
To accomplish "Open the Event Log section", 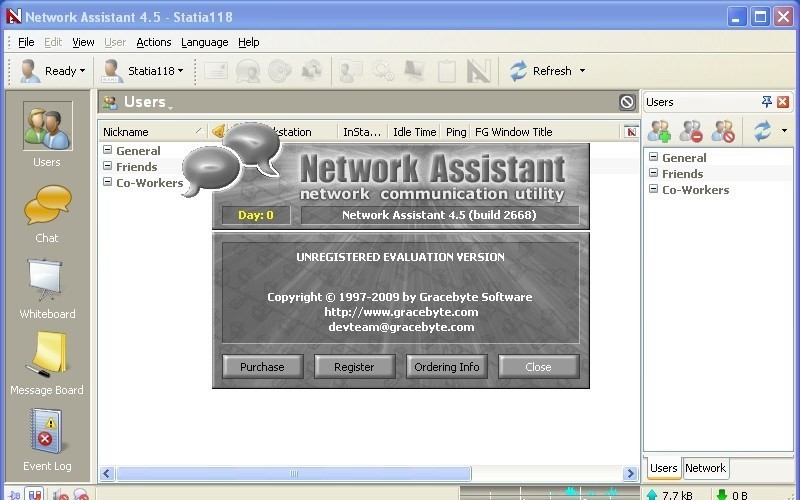I will coord(47,439).
